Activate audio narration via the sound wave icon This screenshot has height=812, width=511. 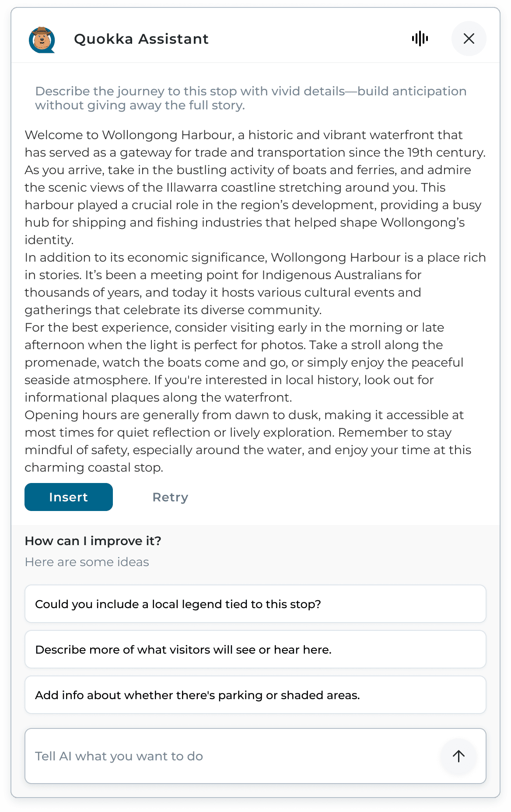coord(420,38)
